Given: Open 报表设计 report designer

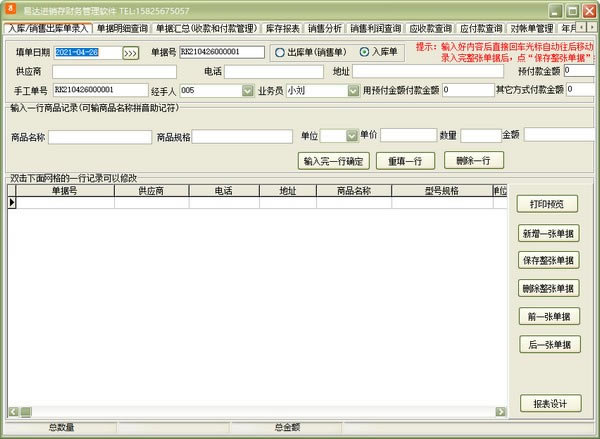Looking at the screenshot, I should pos(549,404).
